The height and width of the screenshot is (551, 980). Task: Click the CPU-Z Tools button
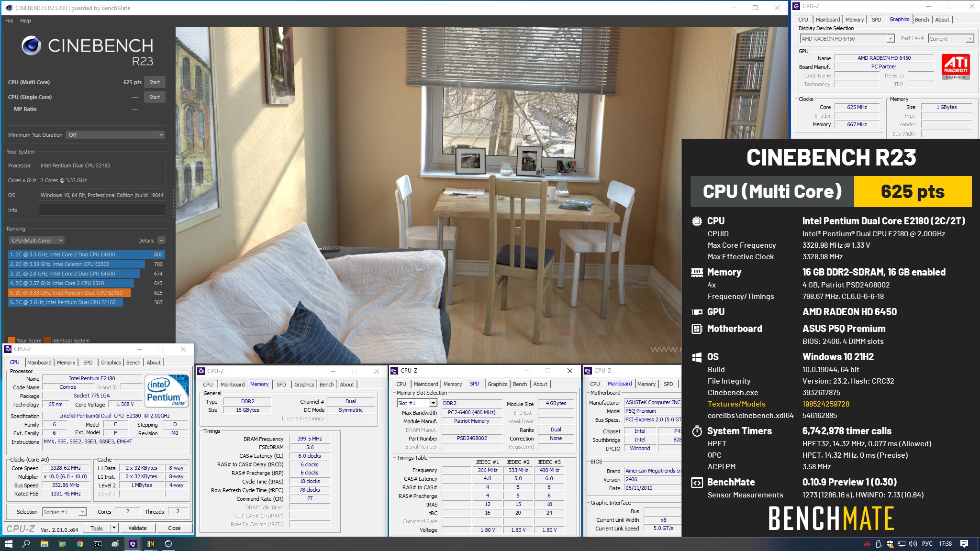click(97, 528)
